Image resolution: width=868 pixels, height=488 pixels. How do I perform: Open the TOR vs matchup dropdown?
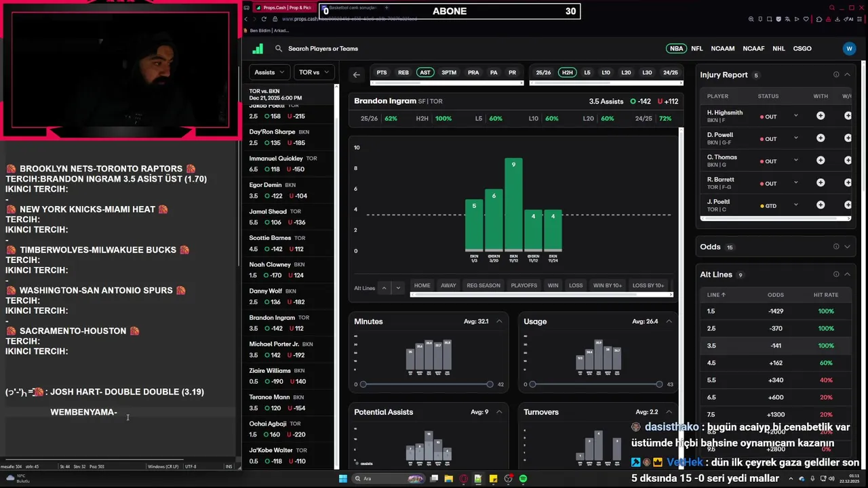314,72
